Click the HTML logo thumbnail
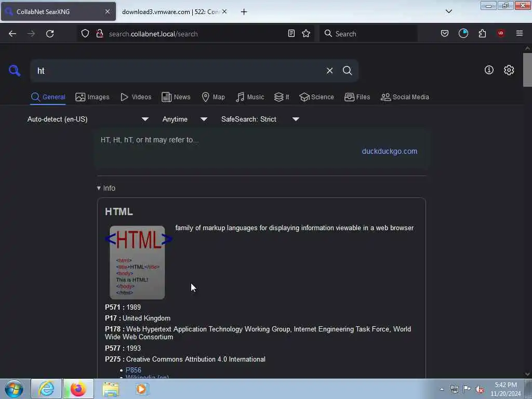Image resolution: width=532 pixels, height=399 pixels. click(x=138, y=262)
